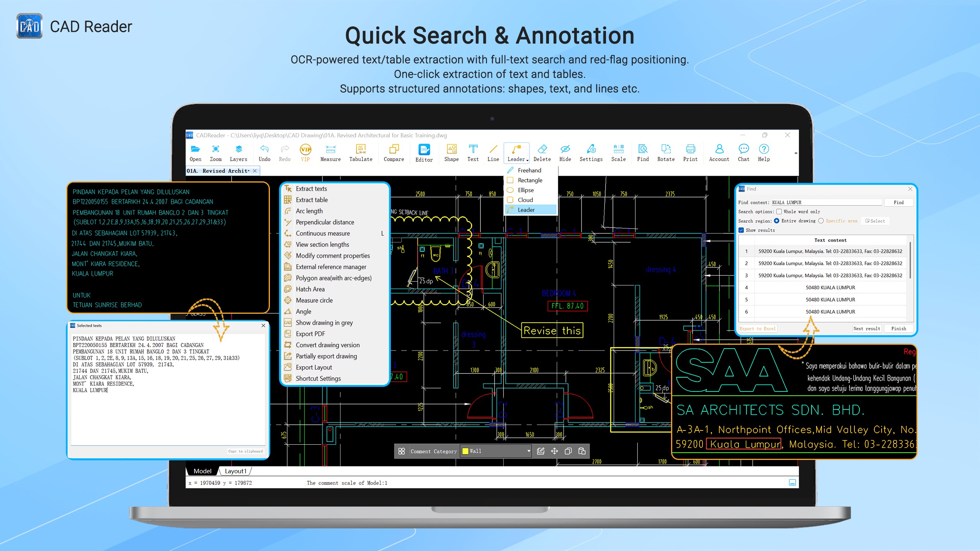The width and height of the screenshot is (980, 551).
Task: Click Copy to clipboard in Selected texts
Action: click(245, 451)
